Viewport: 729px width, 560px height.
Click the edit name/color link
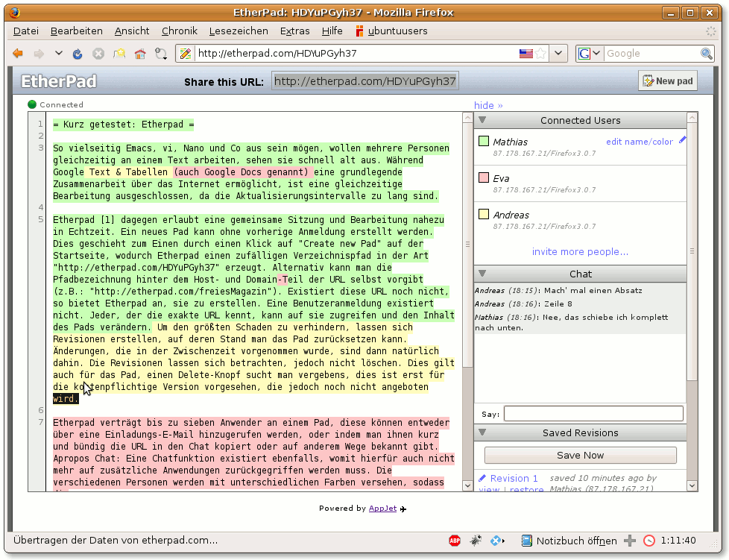640,142
